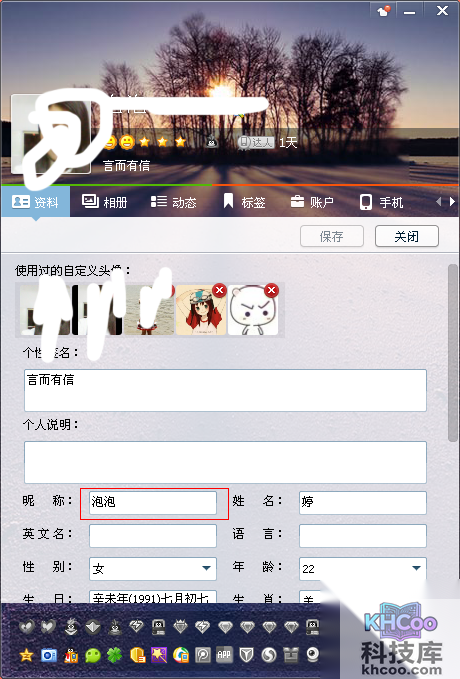Open the yellow star Qzone icon
460x679 pixels.
[x=26, y=655]
